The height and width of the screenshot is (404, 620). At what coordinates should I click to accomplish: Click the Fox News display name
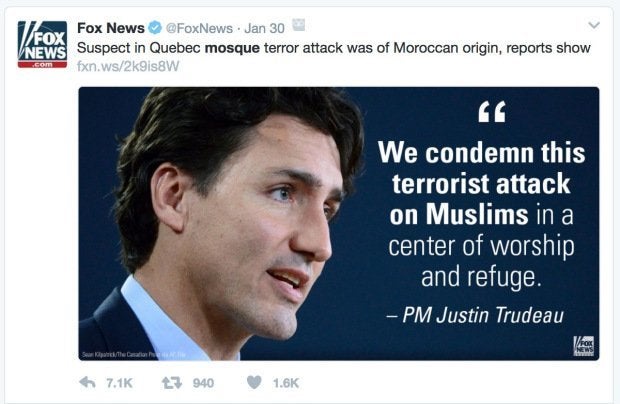coord(111,28)
